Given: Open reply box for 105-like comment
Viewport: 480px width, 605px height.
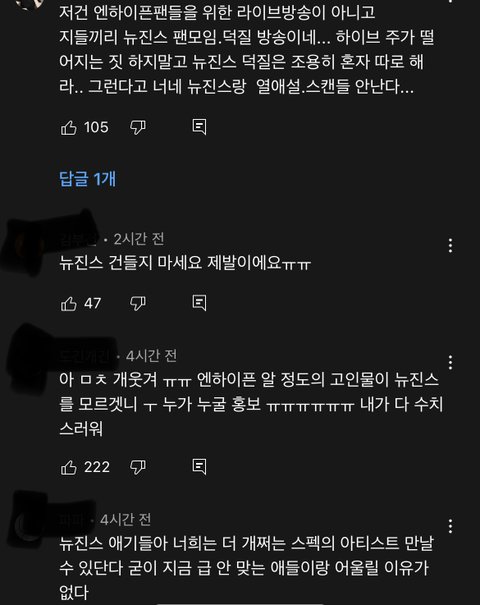Looking at the screenshot, I should pos(199,127).
